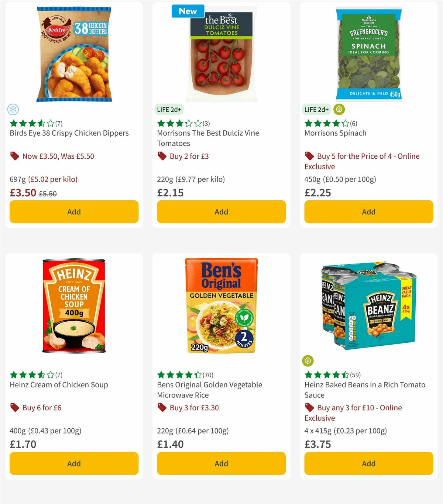Add Morrisons Spinach to basket
Screen dimensions: 443x504
(368, 212)
